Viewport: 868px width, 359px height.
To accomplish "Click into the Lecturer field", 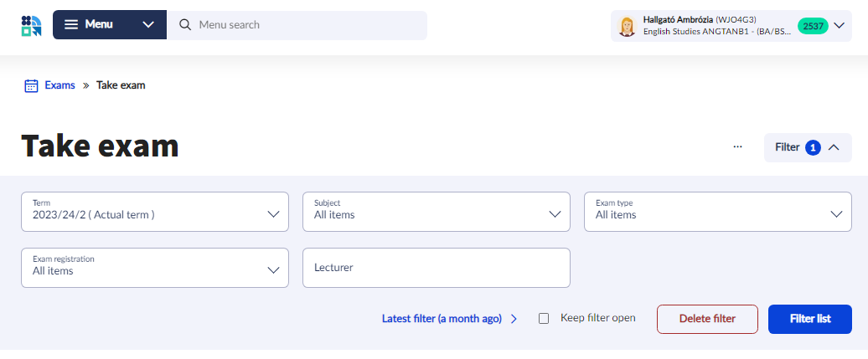I will click(x=437, y=268).
